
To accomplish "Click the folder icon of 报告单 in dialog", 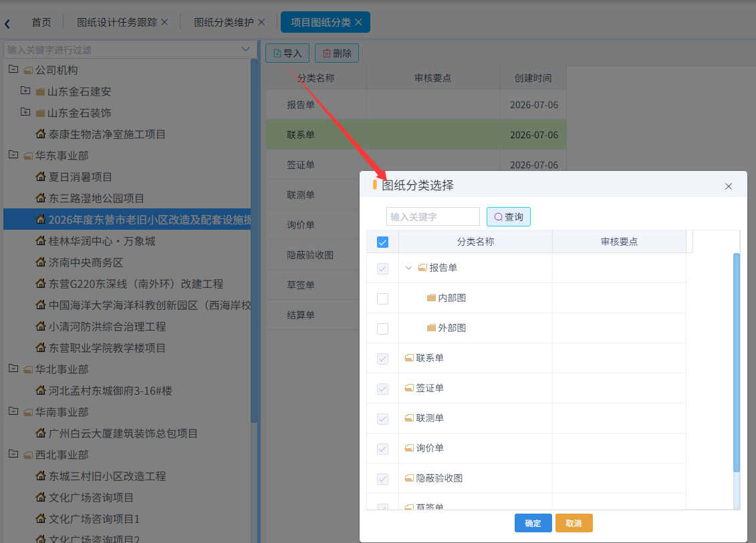I will click(422, 267).
